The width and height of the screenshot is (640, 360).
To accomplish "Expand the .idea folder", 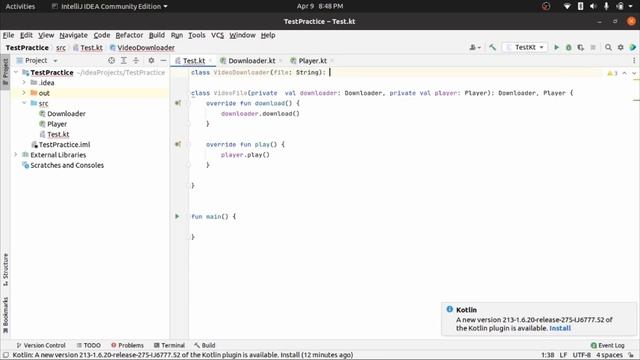I will pyautogui.click(x=24, y=82).
